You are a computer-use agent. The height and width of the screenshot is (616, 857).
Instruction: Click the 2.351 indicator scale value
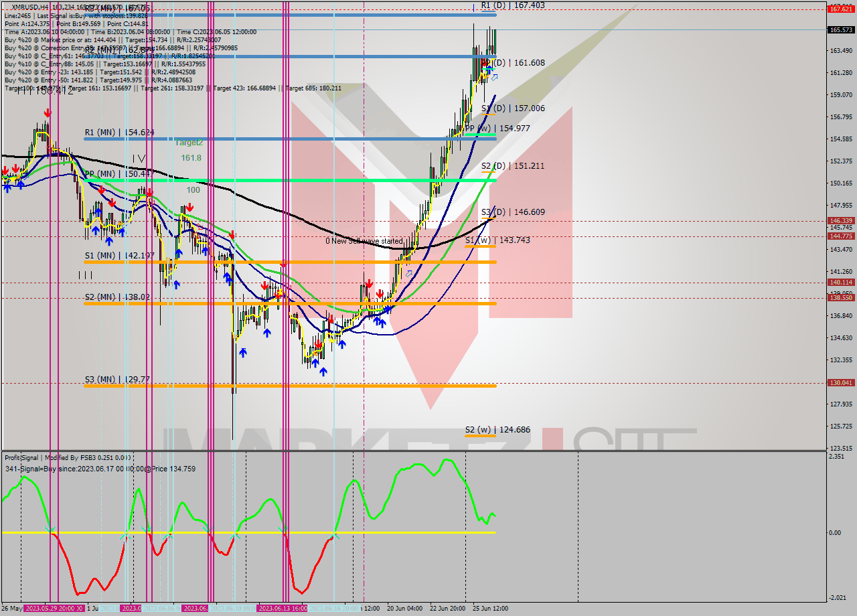(x=835, y=457)
